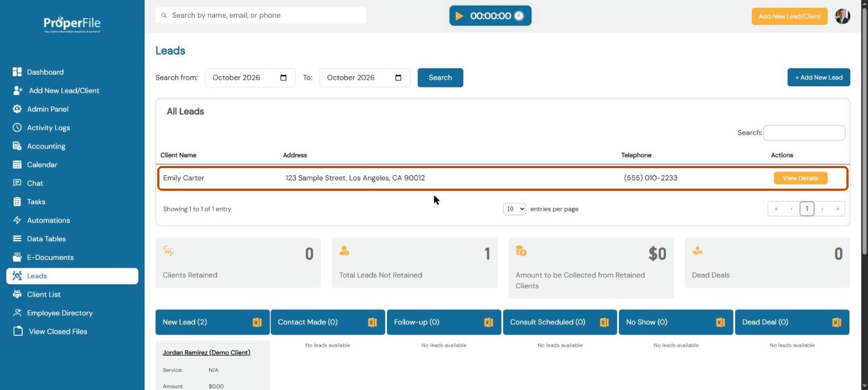The image size is (868, 390).
Task: Open Dashboard from the sidebar
Action: pyautogui.click(x=45, y=72)
